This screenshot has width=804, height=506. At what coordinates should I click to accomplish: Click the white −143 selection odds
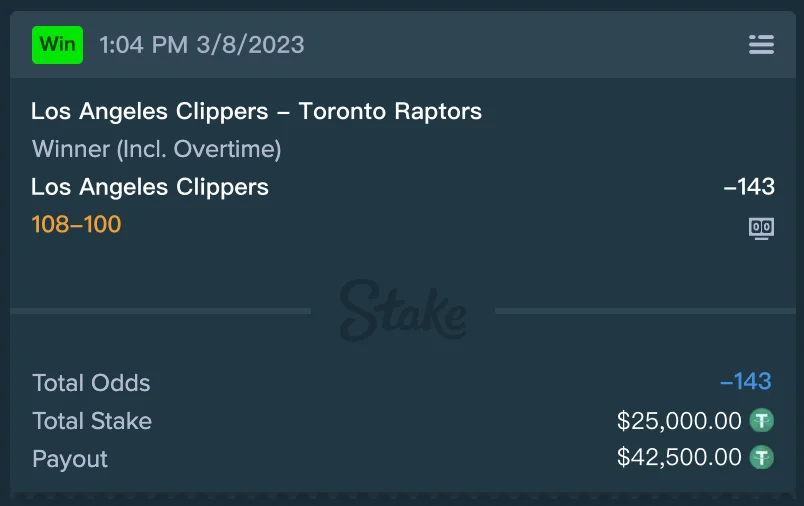tap(749, 187)
